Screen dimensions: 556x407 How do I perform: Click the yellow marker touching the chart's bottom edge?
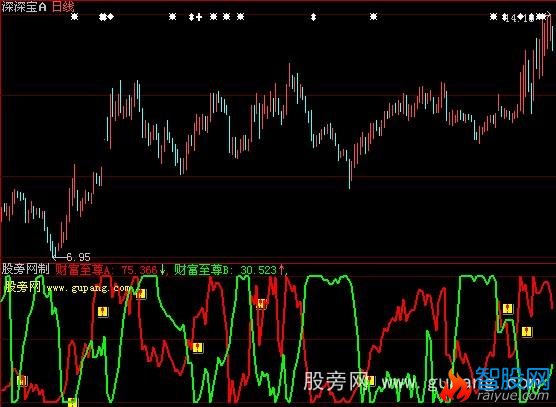click(x=72, y=402)
